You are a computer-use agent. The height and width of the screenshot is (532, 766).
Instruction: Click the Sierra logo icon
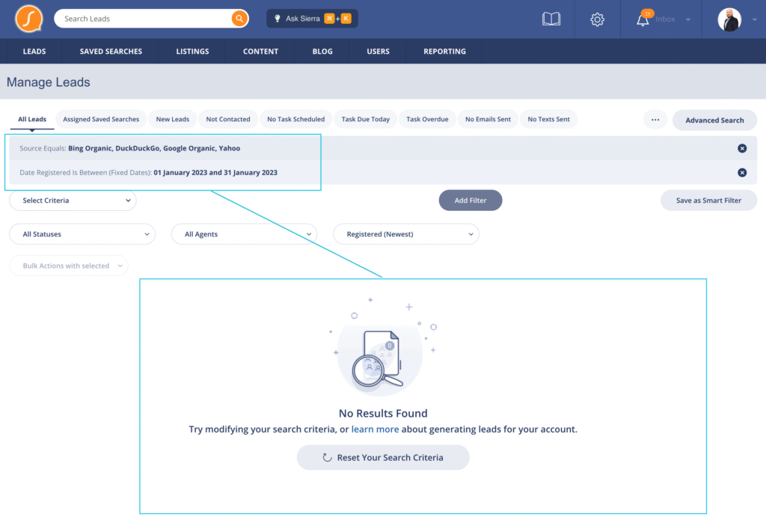[28, 19]
